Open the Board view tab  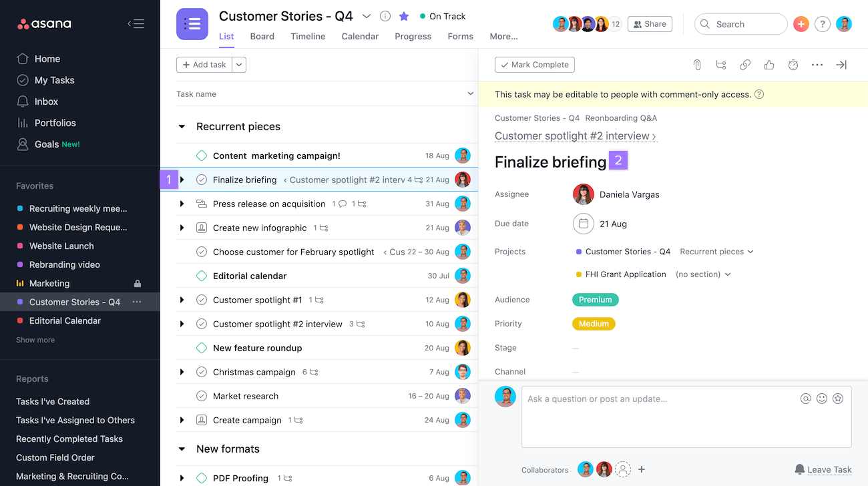262,36
